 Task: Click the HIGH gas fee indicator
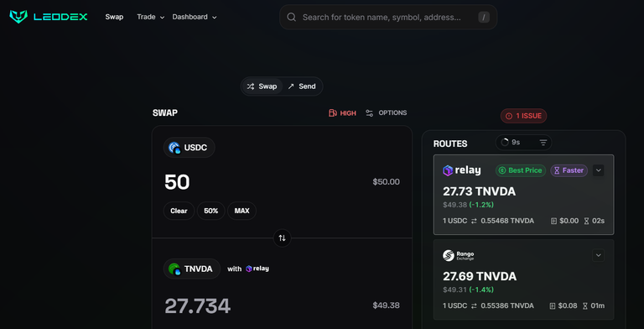342,112
